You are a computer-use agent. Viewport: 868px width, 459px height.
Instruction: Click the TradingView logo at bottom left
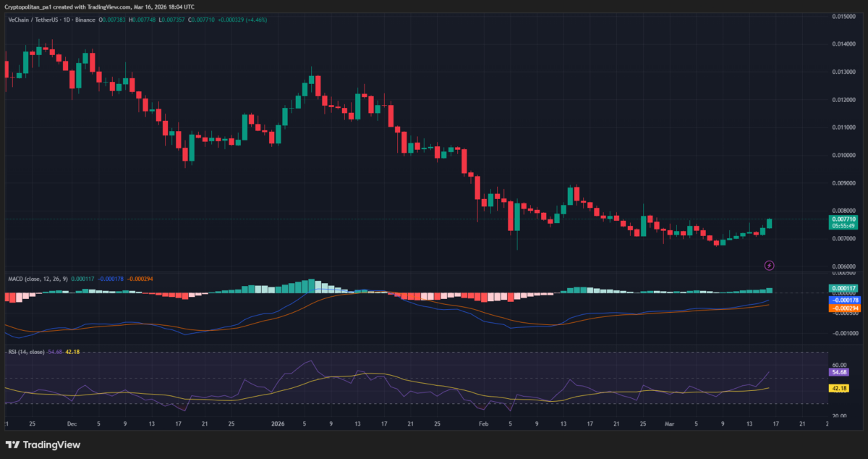pos(43,445)
